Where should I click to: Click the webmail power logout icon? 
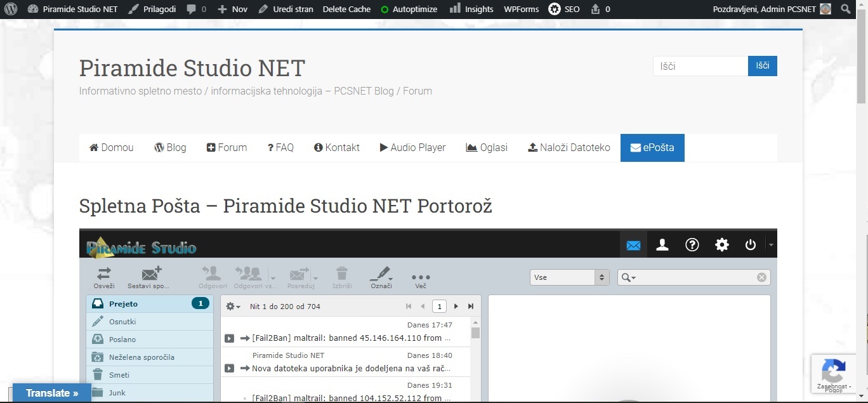[x=751, y=245]
